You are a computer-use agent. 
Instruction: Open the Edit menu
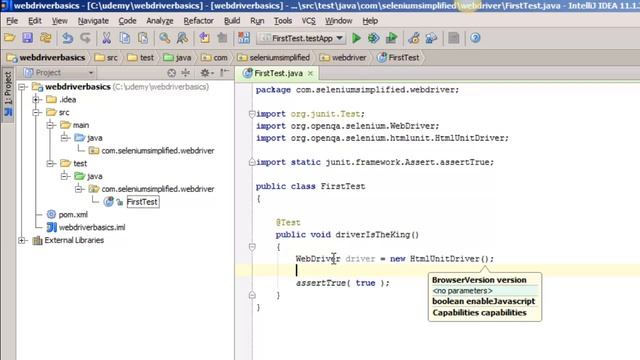35,21
